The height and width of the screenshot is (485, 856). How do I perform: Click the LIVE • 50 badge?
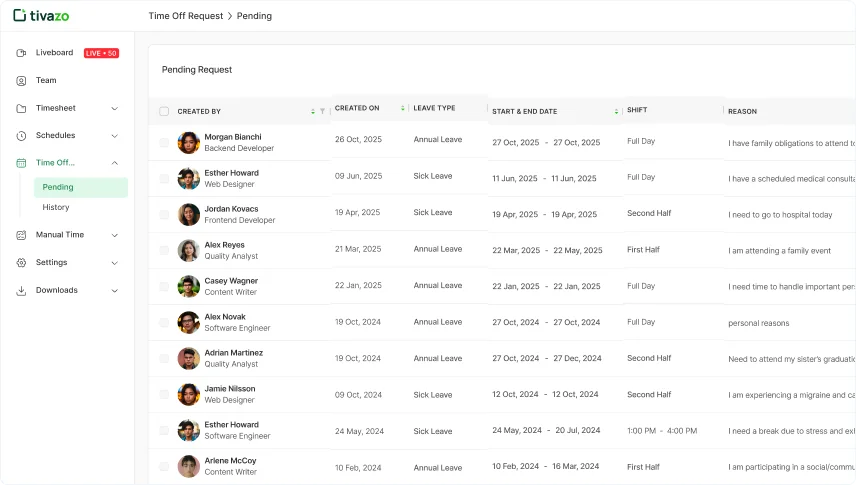(x=101, y=53)
